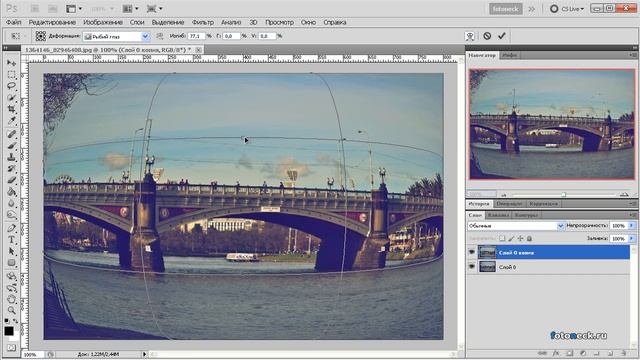Image resolution: width=640 pixels, height=360 pixels.
Task: Expand more workspaces chevron
Action: [x=531, y=9]
